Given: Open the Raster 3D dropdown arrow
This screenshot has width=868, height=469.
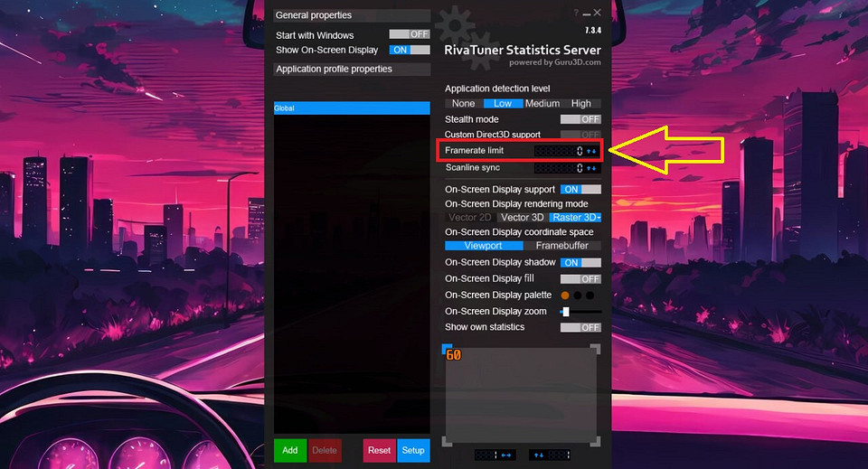Looking at the screenshot, I should tap(598, 218).
